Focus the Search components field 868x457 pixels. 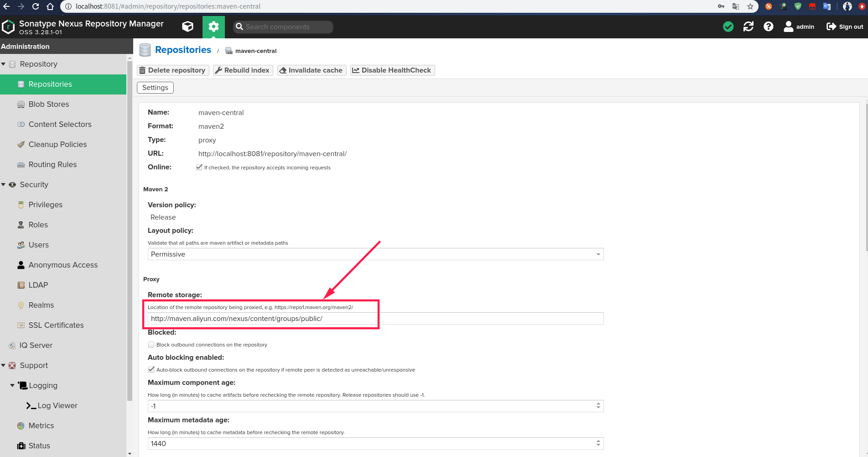[x=283, y=27]
